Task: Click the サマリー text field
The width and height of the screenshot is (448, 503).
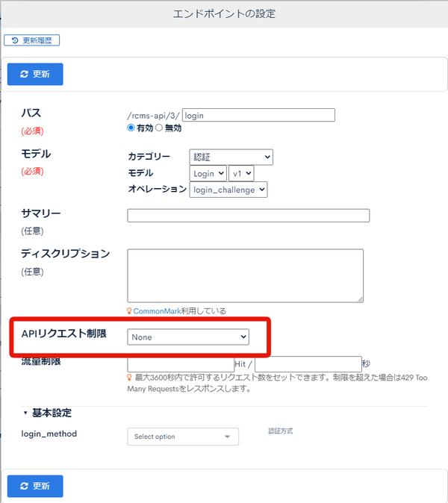Action: pyautogui.click(x=249, y=216)
